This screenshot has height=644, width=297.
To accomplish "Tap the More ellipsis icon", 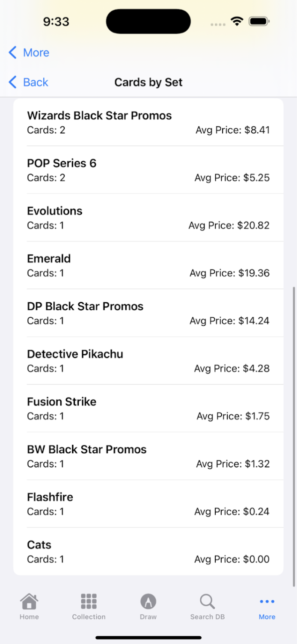I will 267,602.
